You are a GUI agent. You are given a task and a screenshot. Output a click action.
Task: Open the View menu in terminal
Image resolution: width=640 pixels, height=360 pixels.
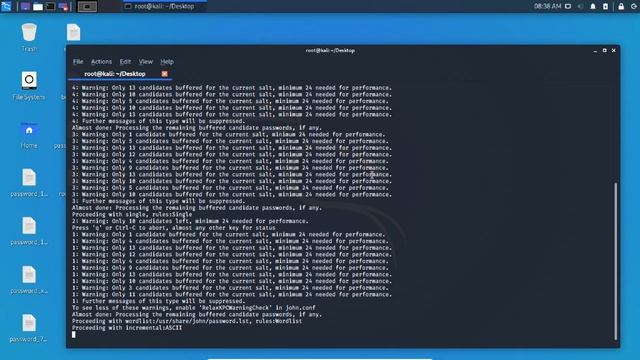click(146, 62)
